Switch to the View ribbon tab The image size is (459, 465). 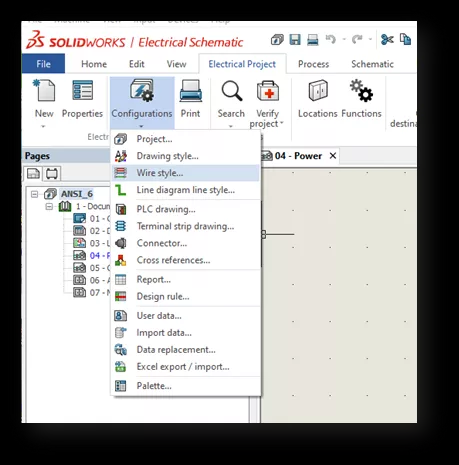click(176, 64)
